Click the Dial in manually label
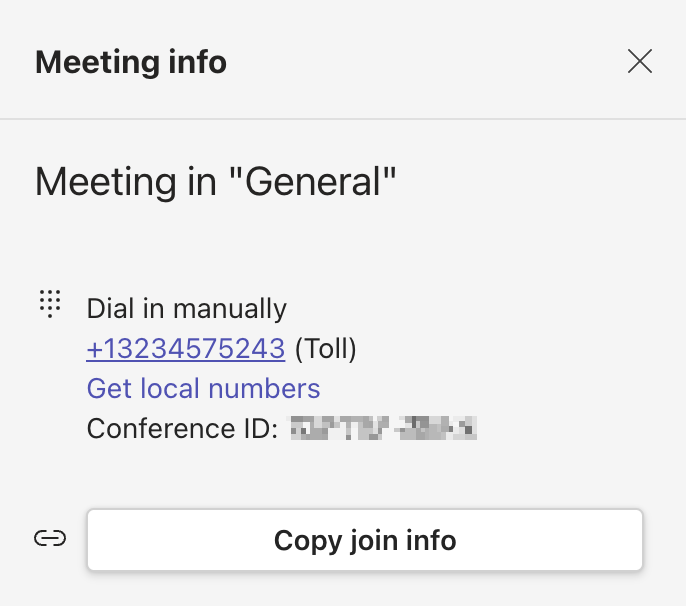The width and height of the screenshot is (686, 606). (x=187, y=309)
